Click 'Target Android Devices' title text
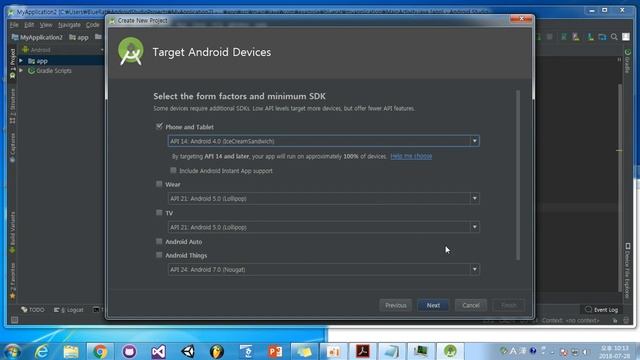Screen dimensions: 640x360 211,52
